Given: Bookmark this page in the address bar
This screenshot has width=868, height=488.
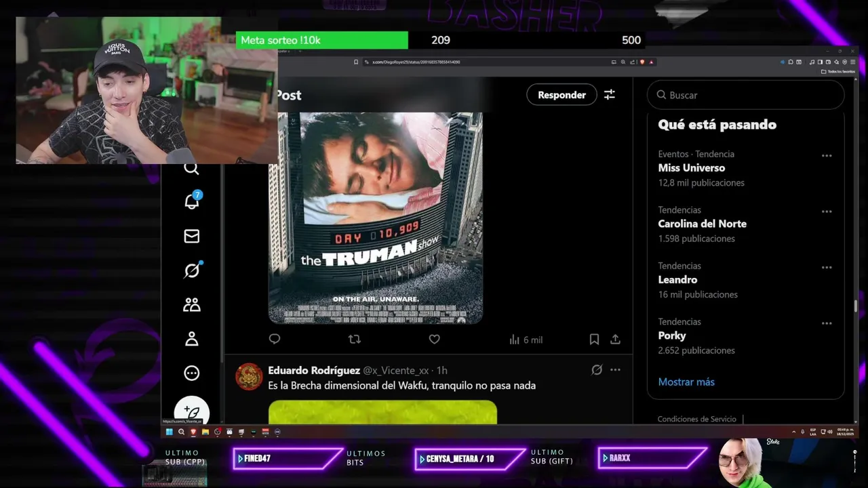Looking at the screenshot, I should [x=356, y=62].
